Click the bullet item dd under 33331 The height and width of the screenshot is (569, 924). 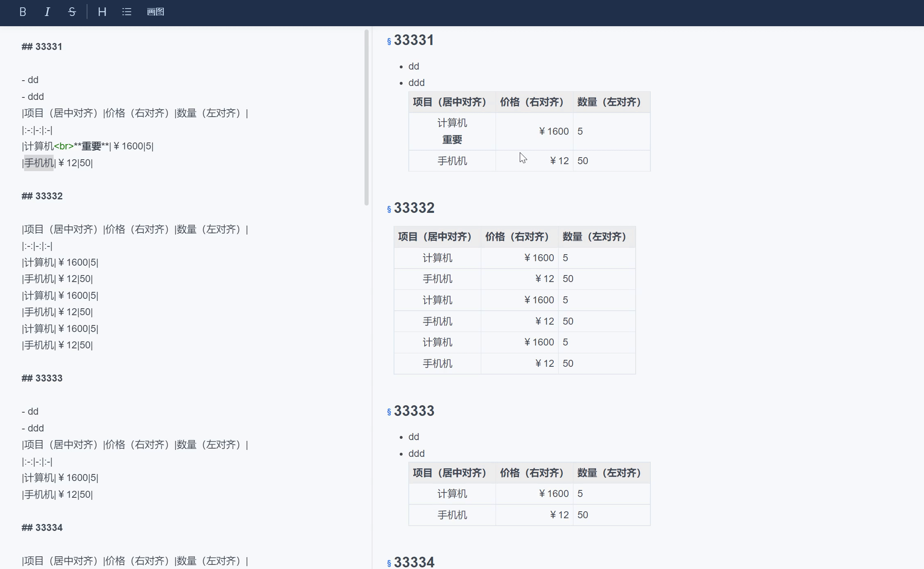pyautogui.click(x=413, y=66)
